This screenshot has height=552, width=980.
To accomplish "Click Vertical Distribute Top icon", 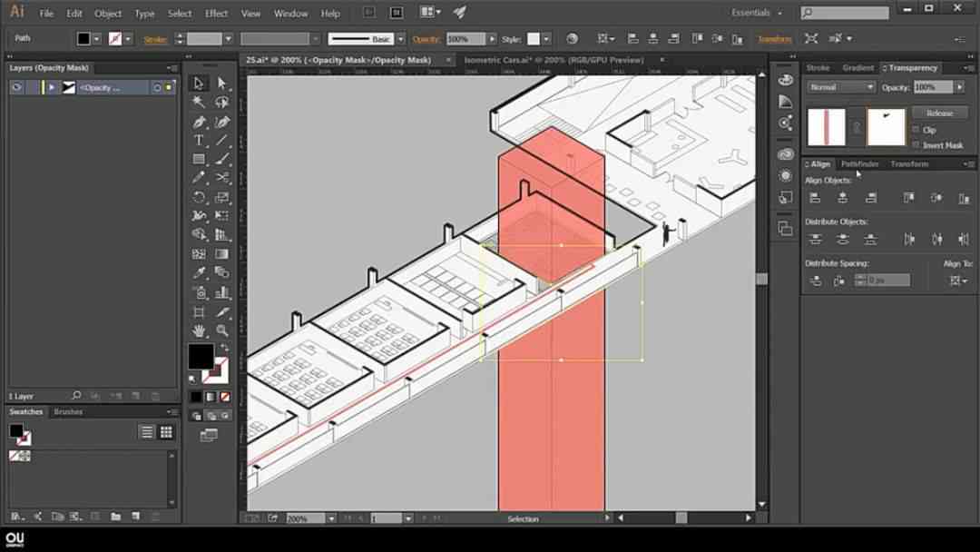I will (814, 240).
